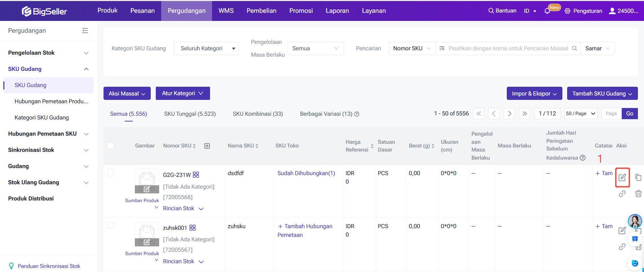Click the link icon in G2G-231W row

(622, 194)
